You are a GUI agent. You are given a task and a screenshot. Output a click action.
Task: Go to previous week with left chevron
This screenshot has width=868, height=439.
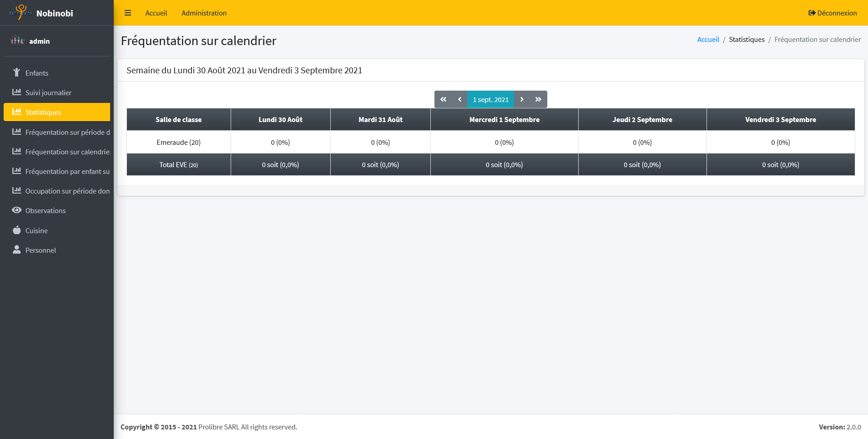459,99
